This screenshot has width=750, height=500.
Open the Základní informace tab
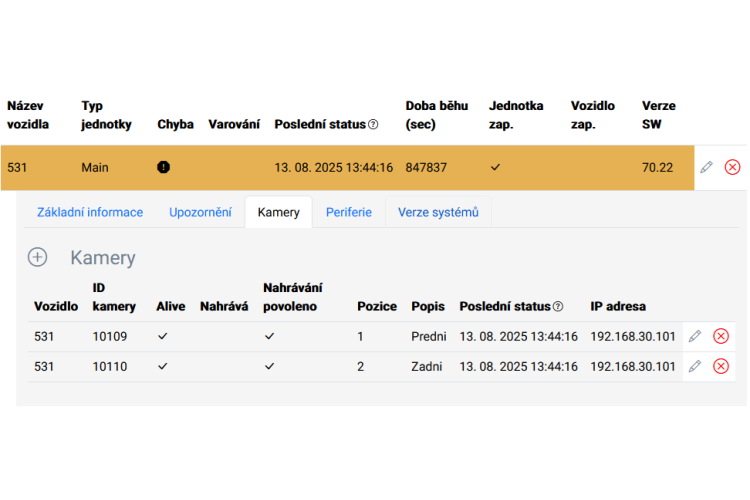(90, 212)
